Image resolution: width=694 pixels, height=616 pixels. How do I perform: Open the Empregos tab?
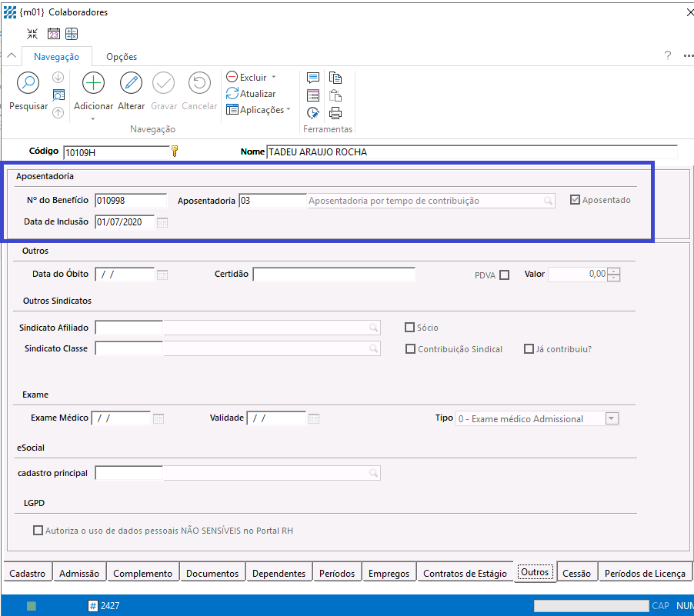pos(389,574)
